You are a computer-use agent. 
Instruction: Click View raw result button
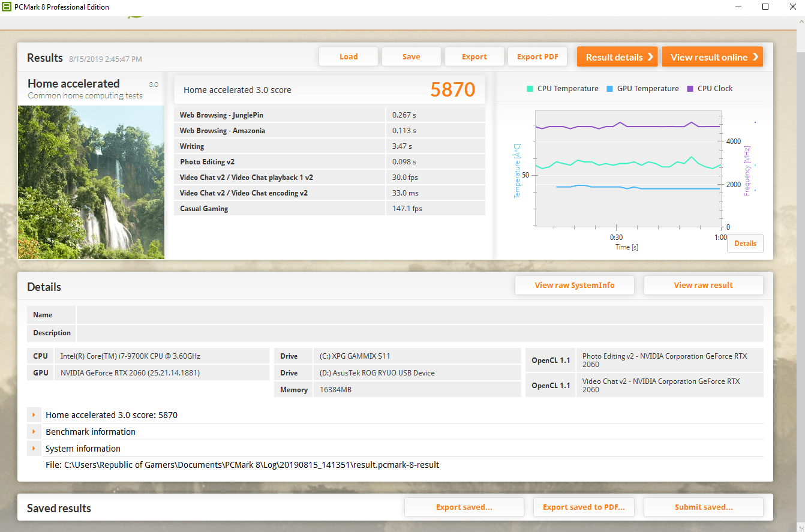point(703,285)
